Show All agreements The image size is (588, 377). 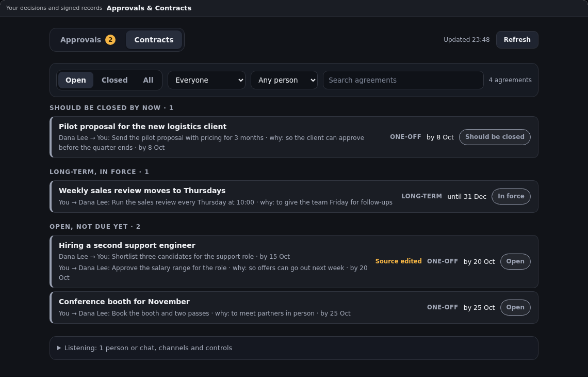[148, 80]
